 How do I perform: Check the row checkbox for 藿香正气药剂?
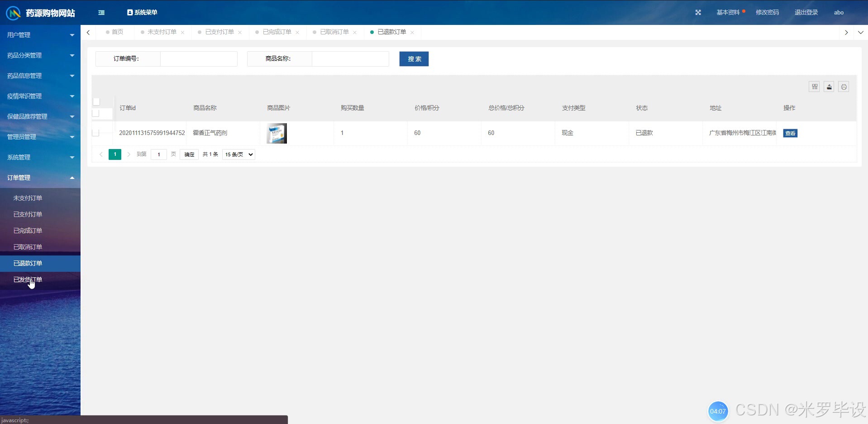tap(95, 133)
